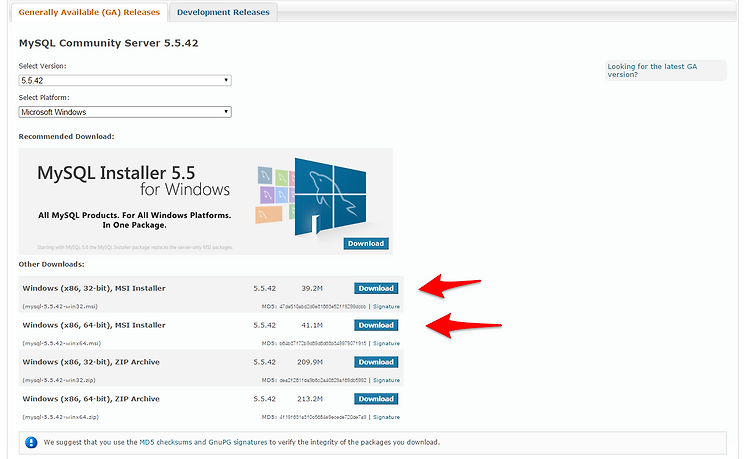Click 'Looking for the latest GA version?' link
Viewport: 750px width, 459px height.
click(652, 70)
